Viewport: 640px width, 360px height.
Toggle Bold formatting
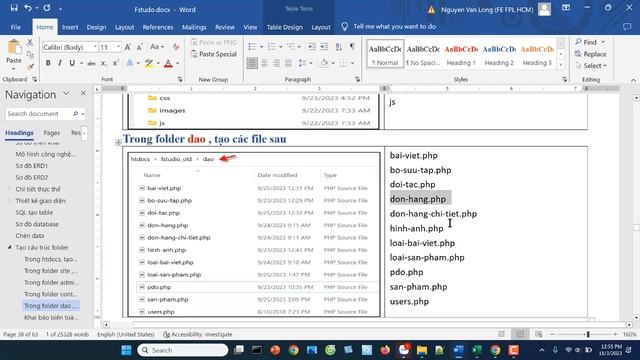click(48, 63)
